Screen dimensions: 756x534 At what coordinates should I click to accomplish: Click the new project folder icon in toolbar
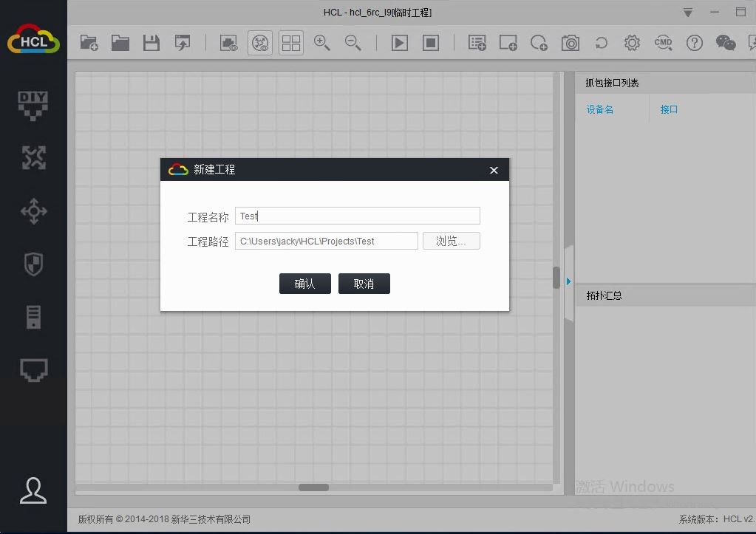point(89,43)
